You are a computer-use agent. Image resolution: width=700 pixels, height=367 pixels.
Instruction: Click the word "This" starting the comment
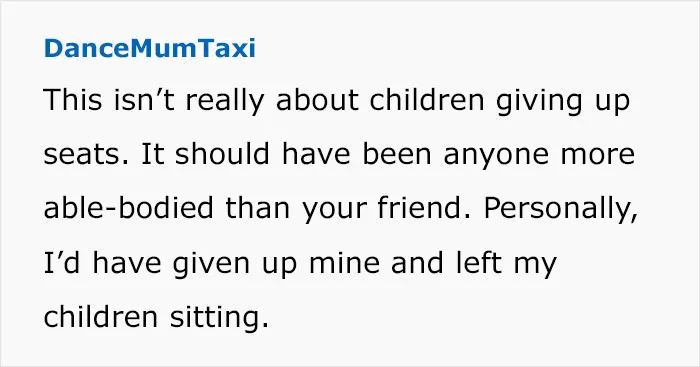click(73, 100)
